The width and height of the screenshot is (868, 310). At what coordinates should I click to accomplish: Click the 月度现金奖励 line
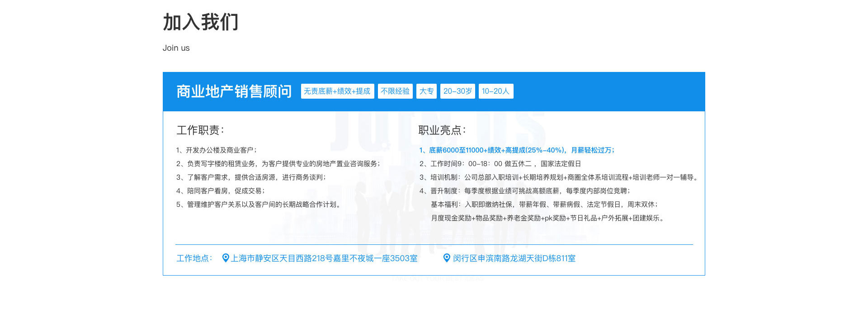click(548, 218)
